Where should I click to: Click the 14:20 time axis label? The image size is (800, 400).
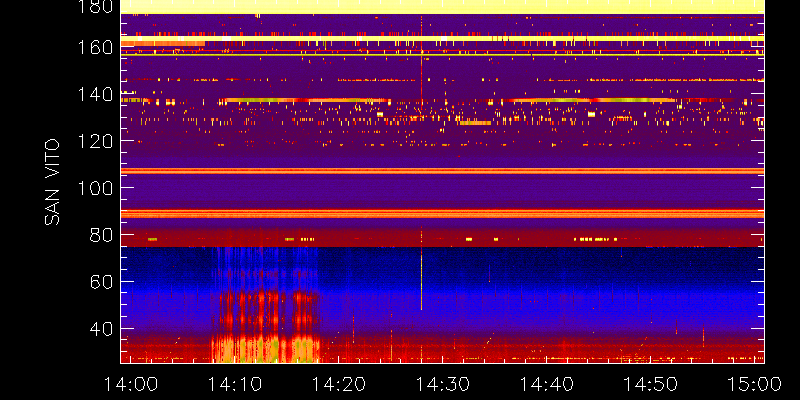339,384
